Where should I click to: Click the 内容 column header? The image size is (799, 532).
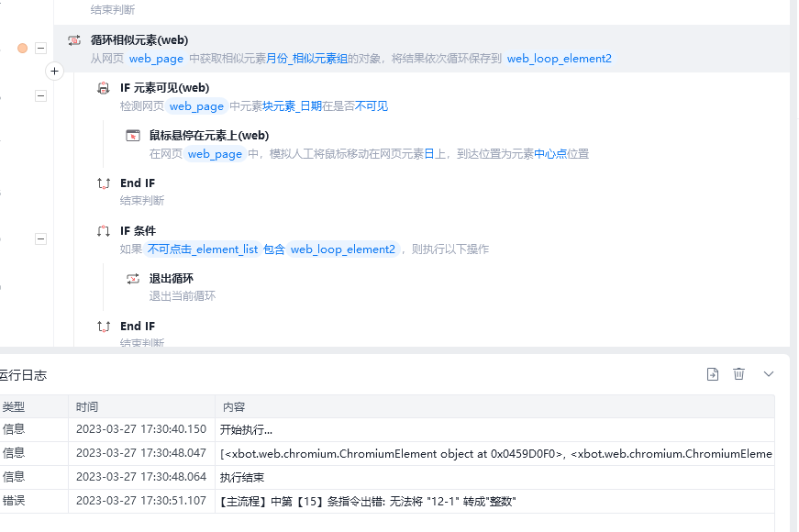pos(234,406)
